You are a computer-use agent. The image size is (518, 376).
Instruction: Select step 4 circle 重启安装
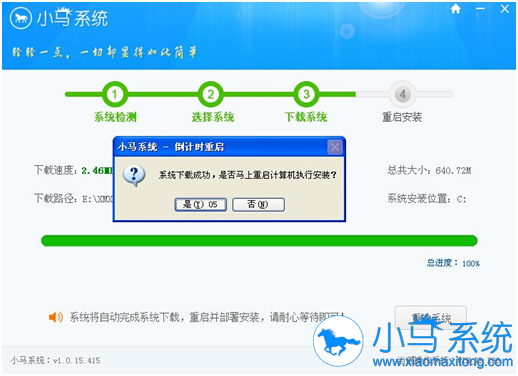[402, 94]
